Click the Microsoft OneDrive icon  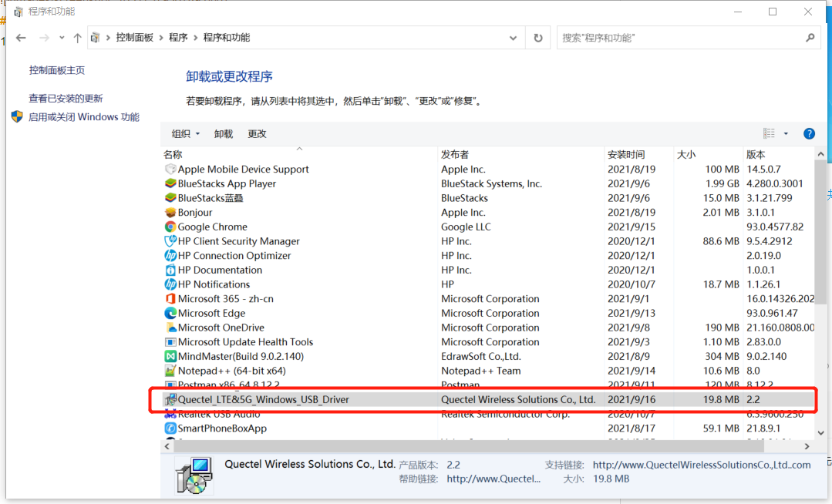170,328
